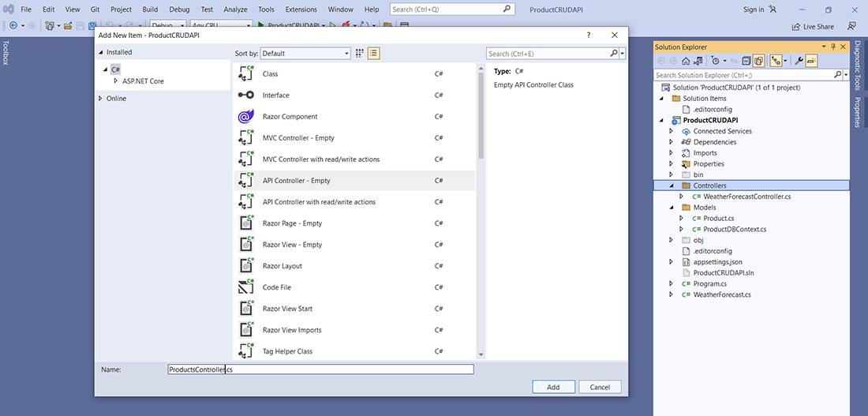Toggle Preview Selected Items icon
The width and height of the screenshot is (868, 416).
(811, 61)
